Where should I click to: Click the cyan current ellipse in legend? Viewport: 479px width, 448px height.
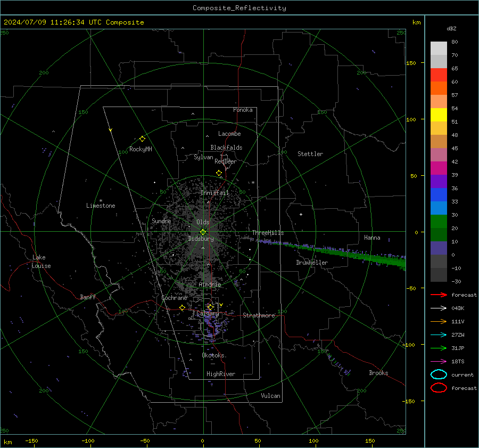[439, 374]
